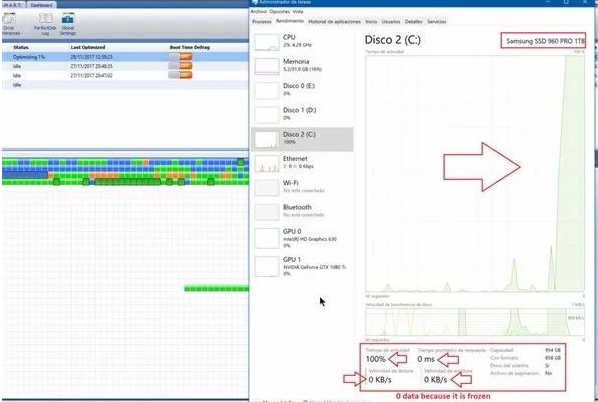Select Memoria in the performance sidebar

(302, 66)
